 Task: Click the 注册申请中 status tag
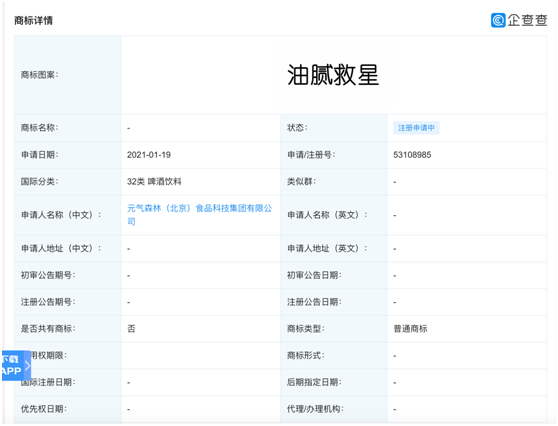[416, 128]
